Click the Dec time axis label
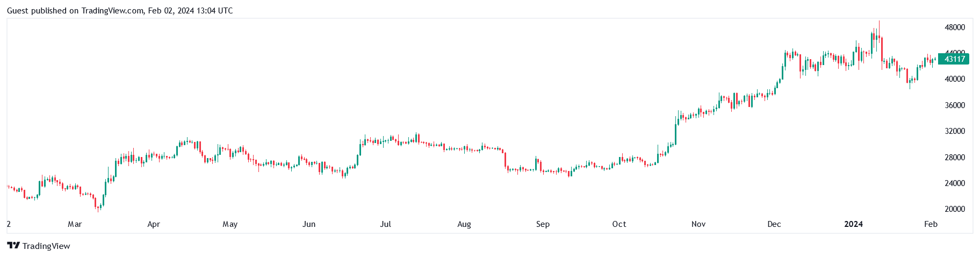 774,224
